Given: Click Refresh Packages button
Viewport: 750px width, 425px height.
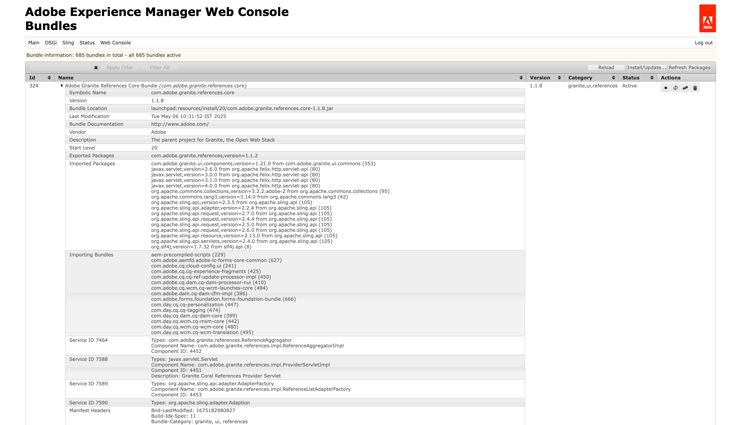Looking at the screenshot, I should 689,67.
